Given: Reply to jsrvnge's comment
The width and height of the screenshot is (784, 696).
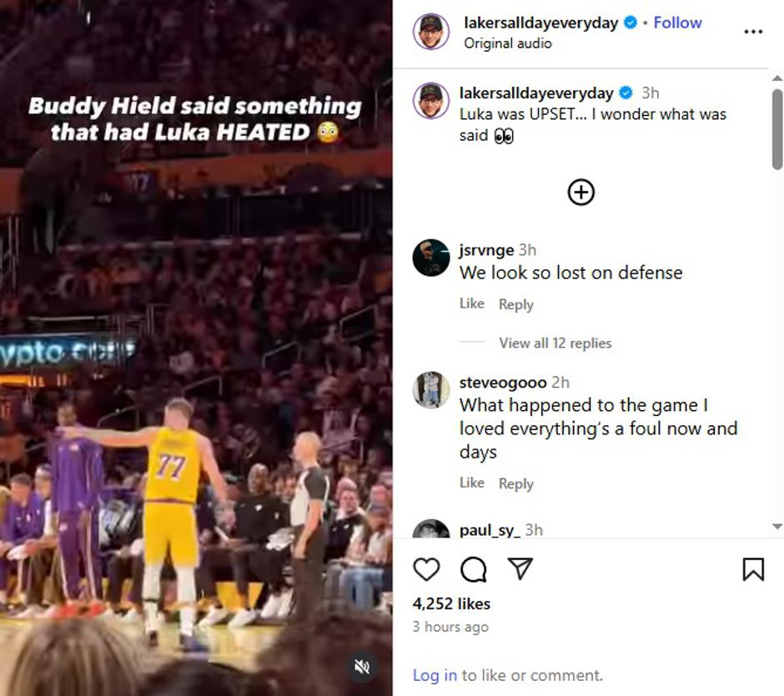Looking at the screenshot, I should click(x=515, y=304).
